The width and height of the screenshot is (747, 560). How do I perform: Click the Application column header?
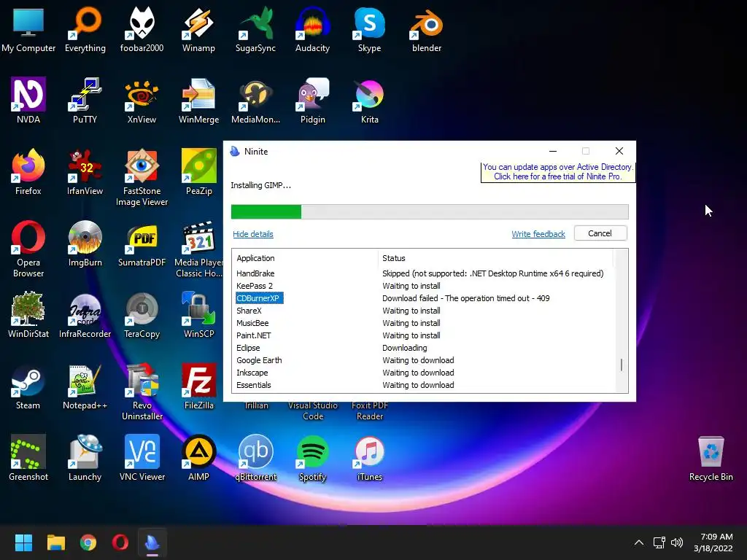click(306, 258)
